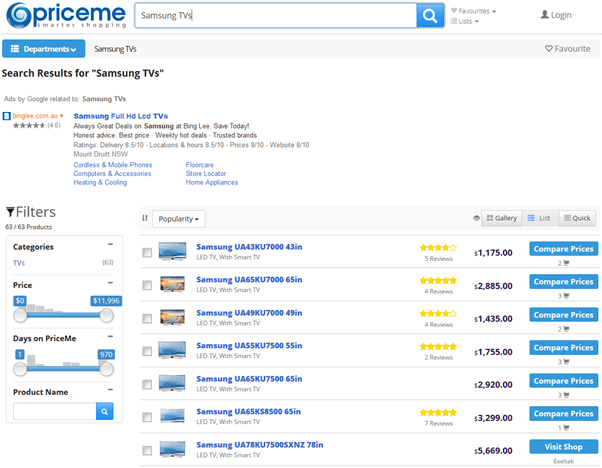602x468 pixels.
Task: Tick the checkbox for Samsung UA55KU7500 55in
Action: (x=147, y=351)
